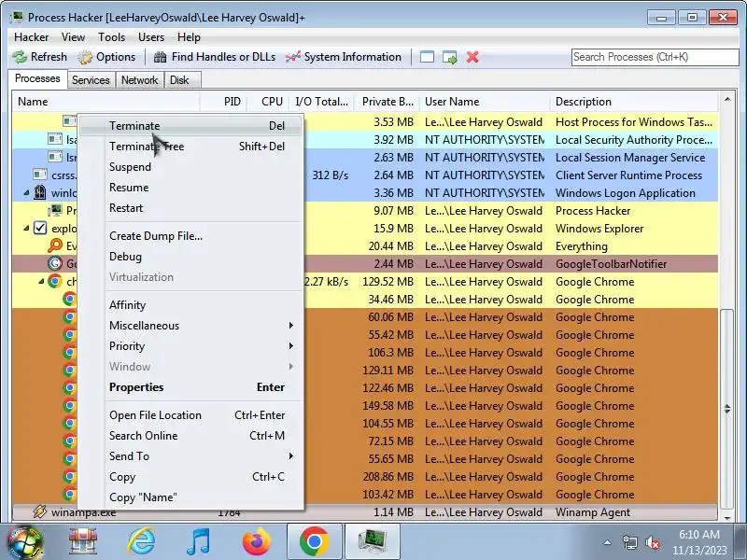This screenshot has width=747, height=560.
Task: Expand the Miscellaneous submenu
Action: pos(190,325)
